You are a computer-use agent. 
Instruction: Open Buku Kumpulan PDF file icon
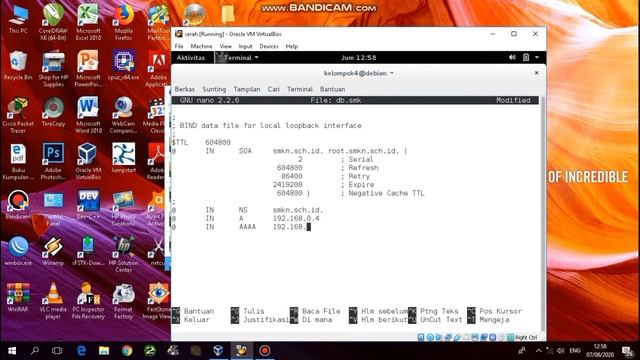click(x=18, y=162)
